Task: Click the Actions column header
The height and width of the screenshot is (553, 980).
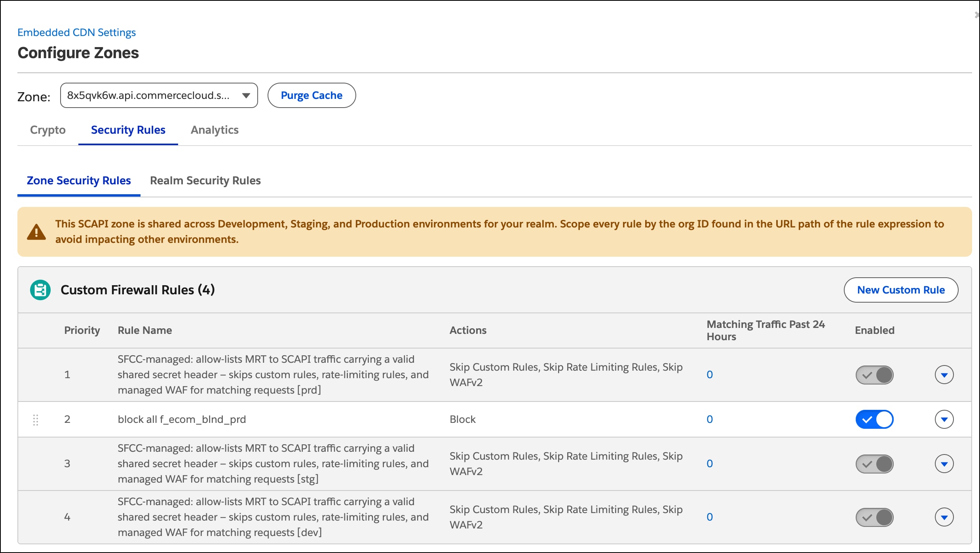Action: (468, 330)
